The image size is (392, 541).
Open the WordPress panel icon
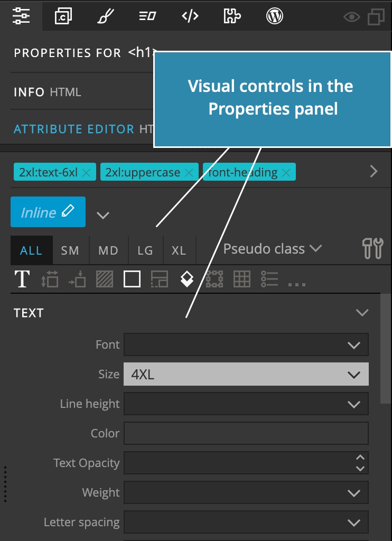coord(275,16)
